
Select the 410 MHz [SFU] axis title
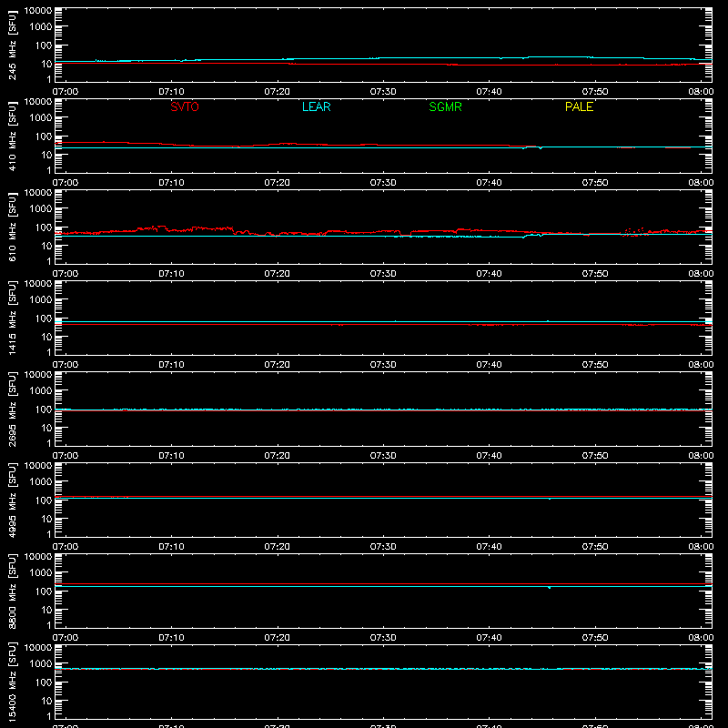click(12, 136)
